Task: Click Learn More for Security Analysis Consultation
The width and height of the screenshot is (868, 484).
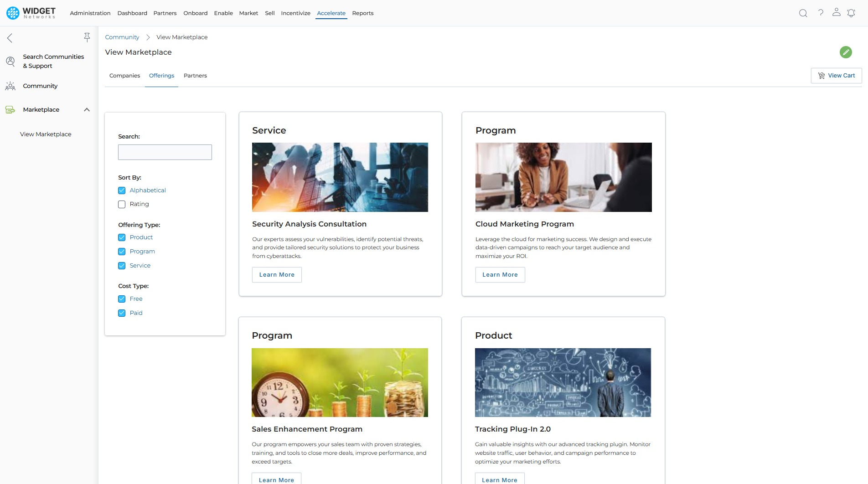Action: tap(277, 275)
